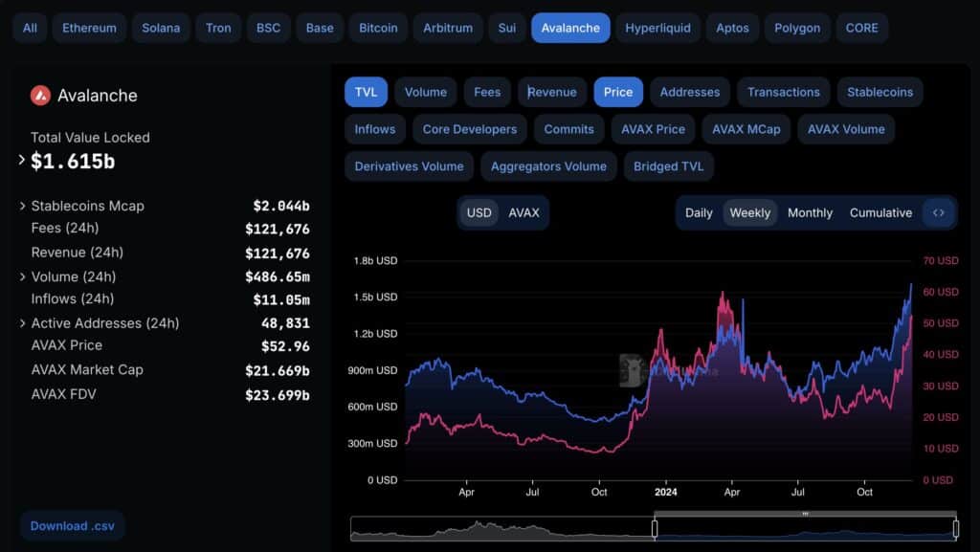Switch to the Sui chain tab
The image size is (980, 552).
pos(507,28)
